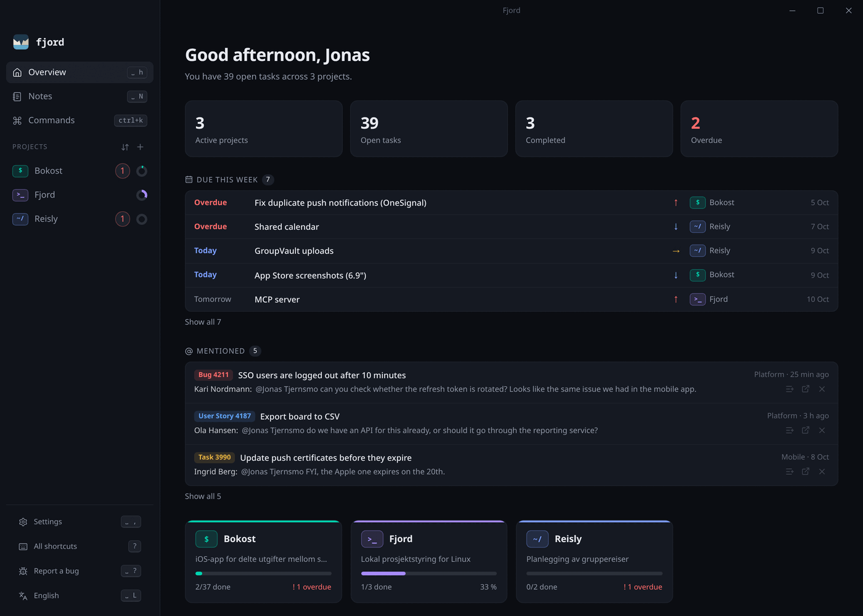Screen dimensions: 863x616
Task: Dismiss the Export board to CSV mention
Action: [822, 431]
